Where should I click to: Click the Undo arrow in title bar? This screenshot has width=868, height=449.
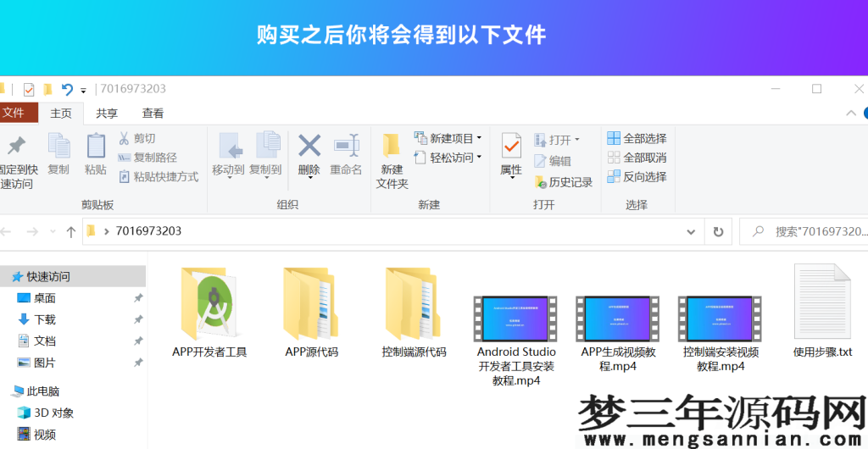click(x=67, y=89)
